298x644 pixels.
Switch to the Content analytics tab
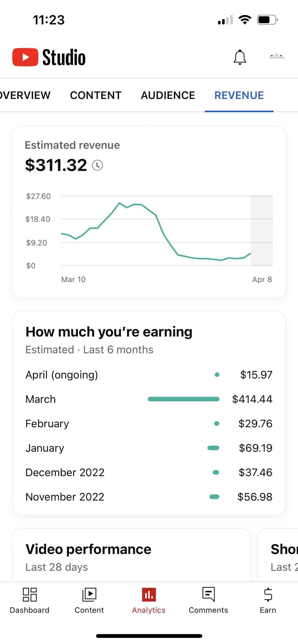tap(96, 95)
